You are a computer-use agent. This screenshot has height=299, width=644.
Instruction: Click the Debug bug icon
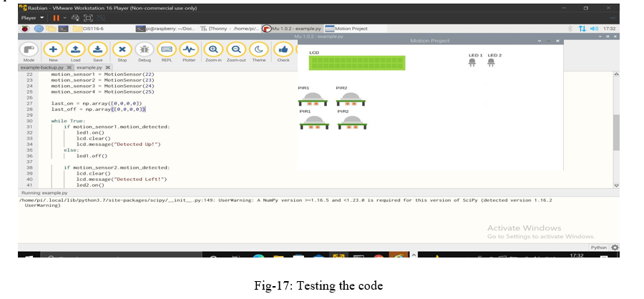(x=145, y=50)
